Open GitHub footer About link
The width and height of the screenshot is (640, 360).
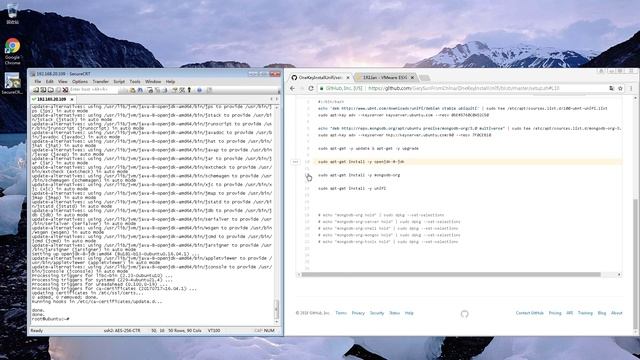pos(616,313)
